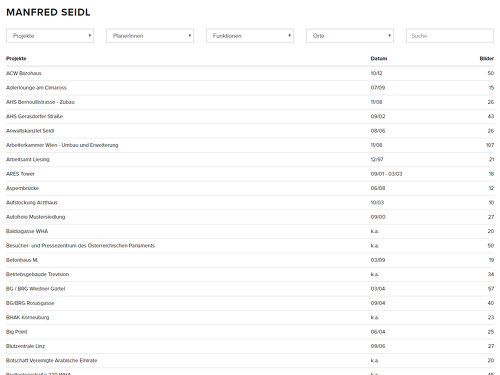The width and height of the screenshot is (500, 375).
Task: Click the MANFRED SEIDL page heading
Action: tap(48, 12)
